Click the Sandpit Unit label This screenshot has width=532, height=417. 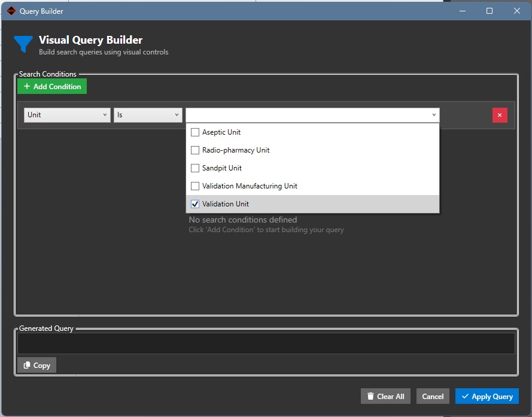222,168
